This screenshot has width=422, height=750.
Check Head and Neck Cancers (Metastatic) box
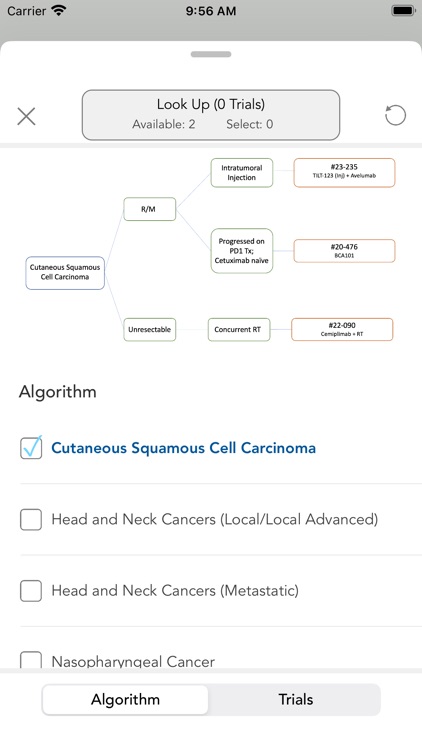click(31, 591)
